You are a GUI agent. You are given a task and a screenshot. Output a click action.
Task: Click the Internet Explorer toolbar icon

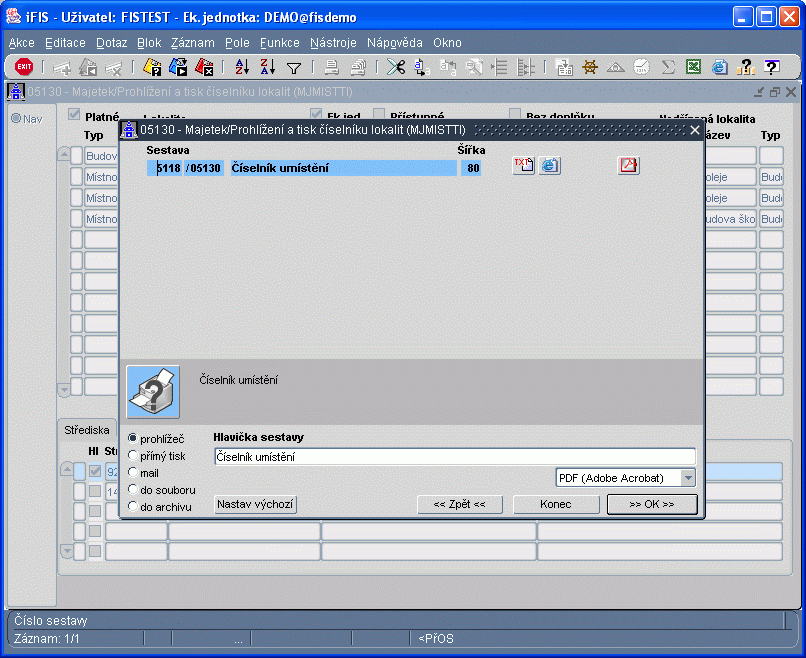[720, 67]
